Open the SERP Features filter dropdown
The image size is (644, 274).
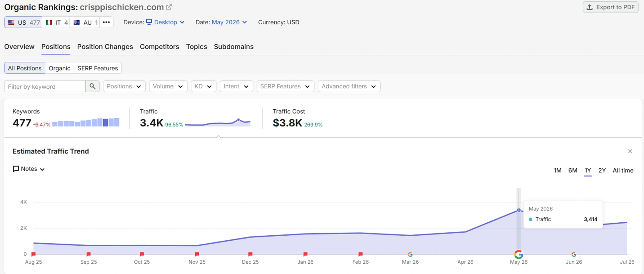285,86
